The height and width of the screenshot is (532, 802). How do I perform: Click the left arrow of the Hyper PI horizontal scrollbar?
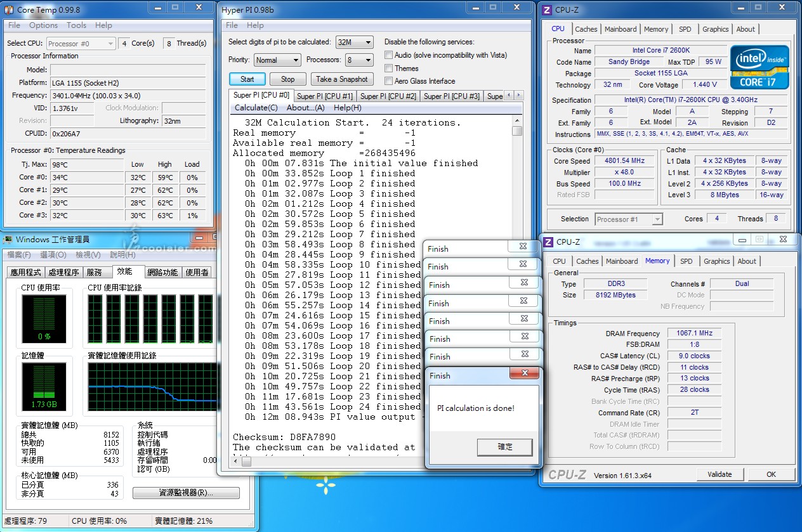click(x=237, y=462)
